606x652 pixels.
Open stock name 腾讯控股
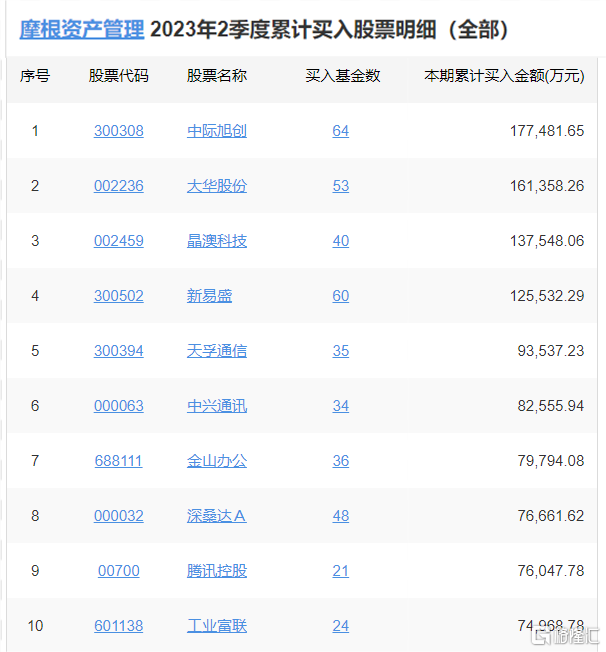pos(217,571)
